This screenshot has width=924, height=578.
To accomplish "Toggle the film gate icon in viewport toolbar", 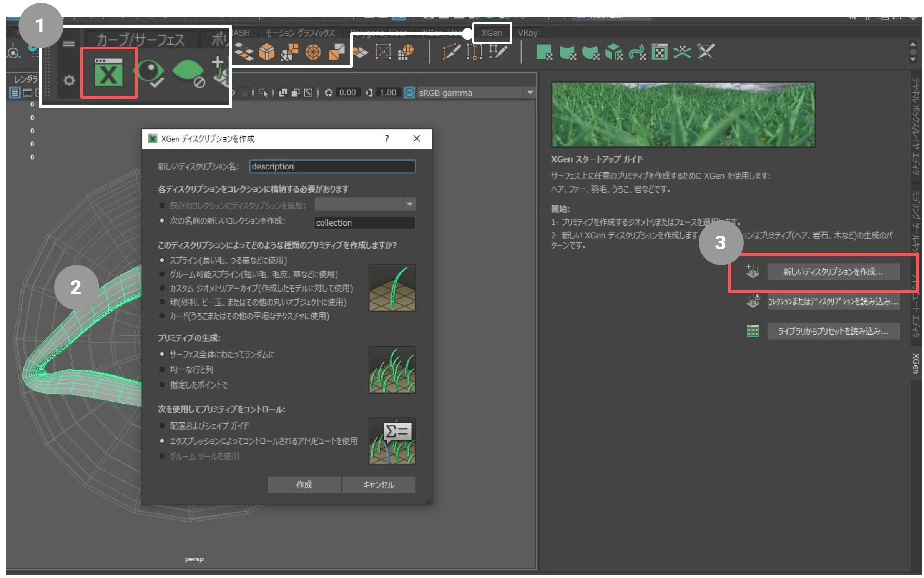I will click(27, 93).
